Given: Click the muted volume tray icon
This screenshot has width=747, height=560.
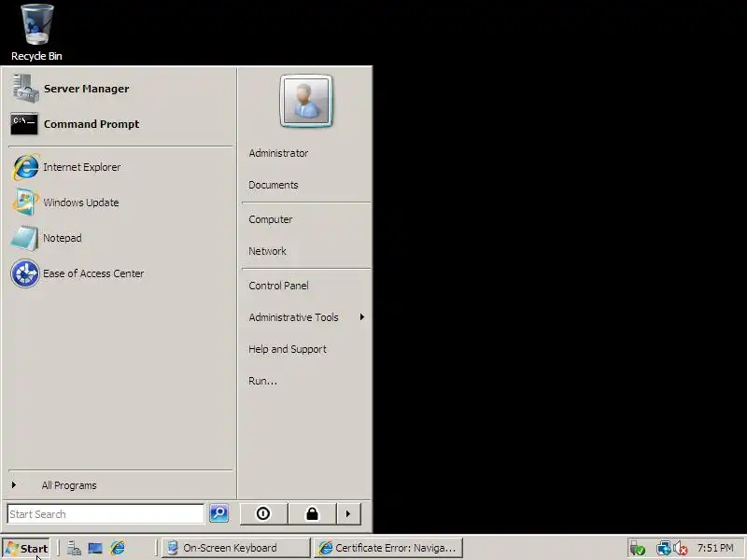Looking at the screenshot, I should click(x=681, y=549).
